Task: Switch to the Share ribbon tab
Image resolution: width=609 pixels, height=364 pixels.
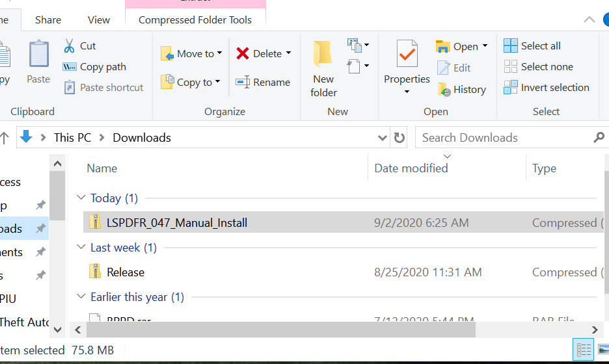Action: tap(48, 20)
